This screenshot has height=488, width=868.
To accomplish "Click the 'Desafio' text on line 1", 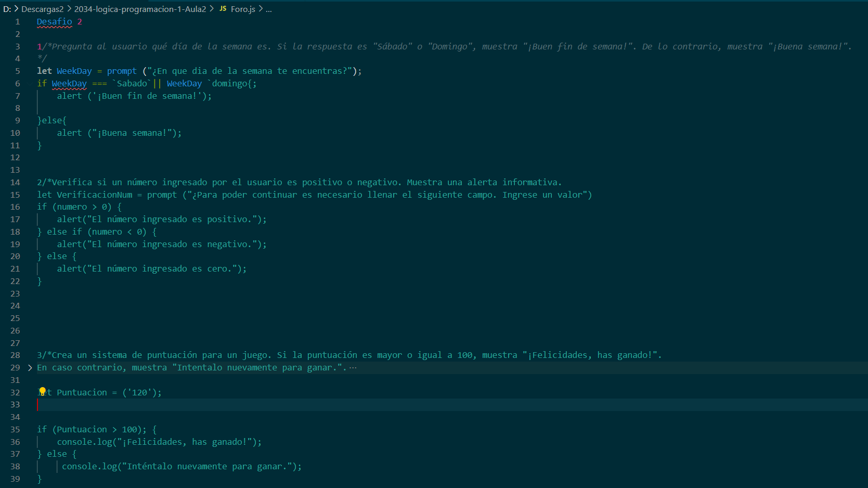I will pos(55,21).
